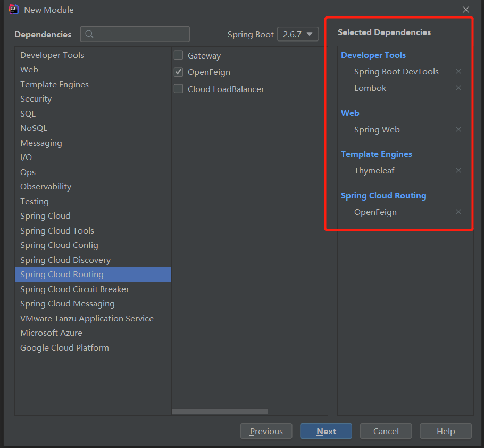
Task: Select the I/O category
Action: coord(93,157)
